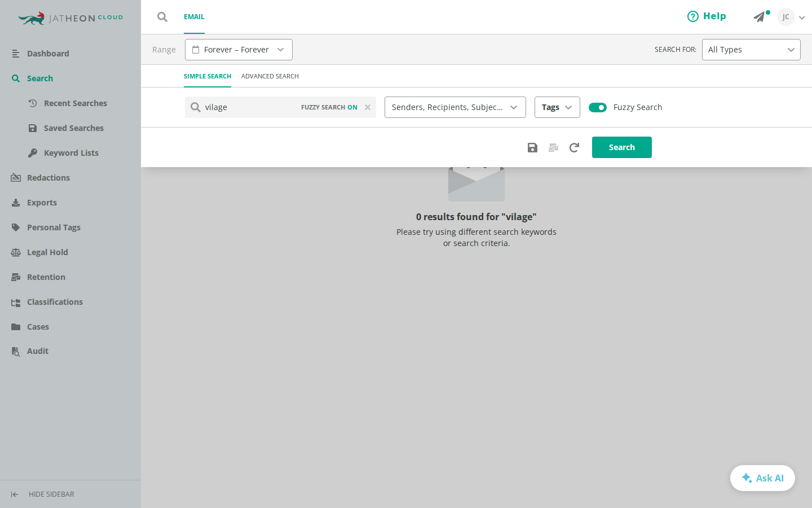
Task: Expand the Tags dropdown
Action: point(557,107)
